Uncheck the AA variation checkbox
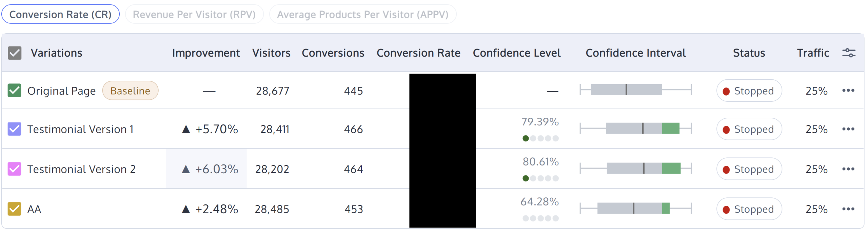The height and width of the screenshot is (235, 868). (15, 209)
